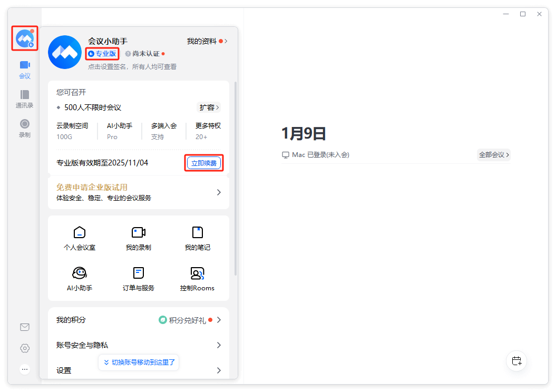Click the schedule meeting calendar-plus button
Screen dimensions: 556x392
tap(516, 361)
